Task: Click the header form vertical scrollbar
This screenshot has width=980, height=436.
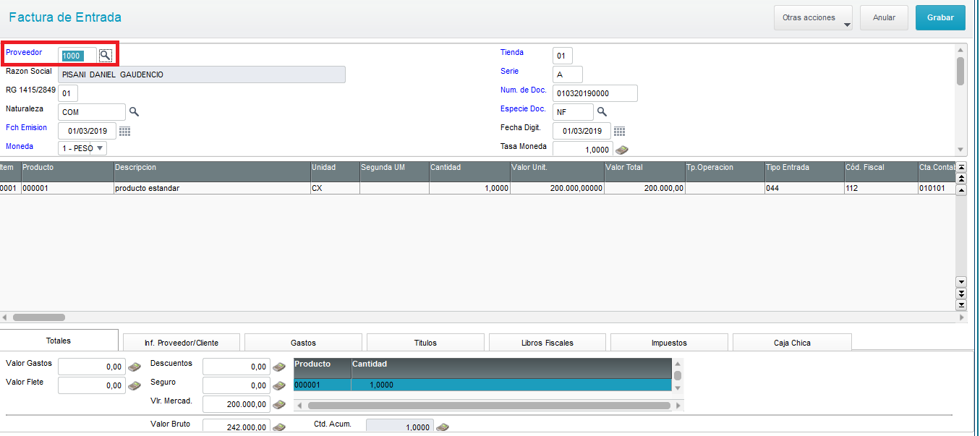Action: 960,100
